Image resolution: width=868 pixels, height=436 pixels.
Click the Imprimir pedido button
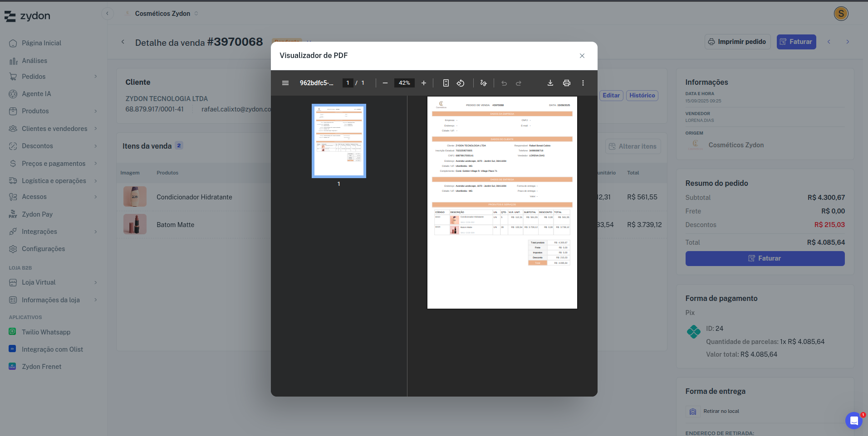click(737, 42)
